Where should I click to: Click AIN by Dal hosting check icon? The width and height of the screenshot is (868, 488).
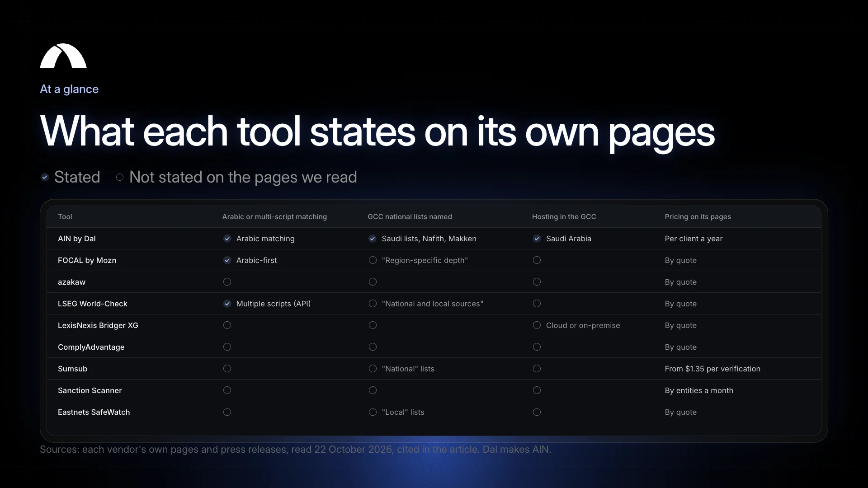click(x=537, y=239)
